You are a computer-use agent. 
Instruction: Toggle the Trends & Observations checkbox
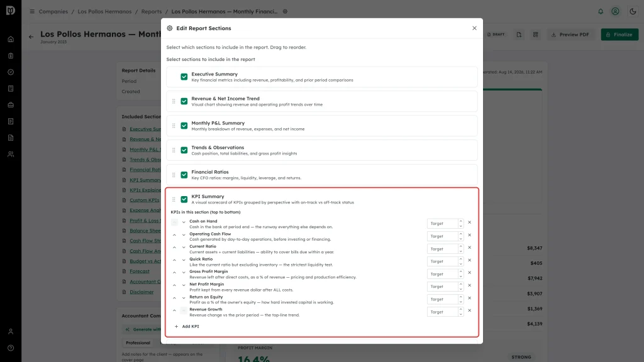click(184, 150)
